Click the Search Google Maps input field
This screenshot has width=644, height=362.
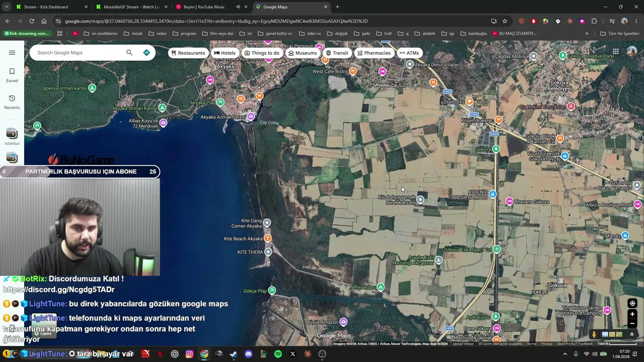78,52
